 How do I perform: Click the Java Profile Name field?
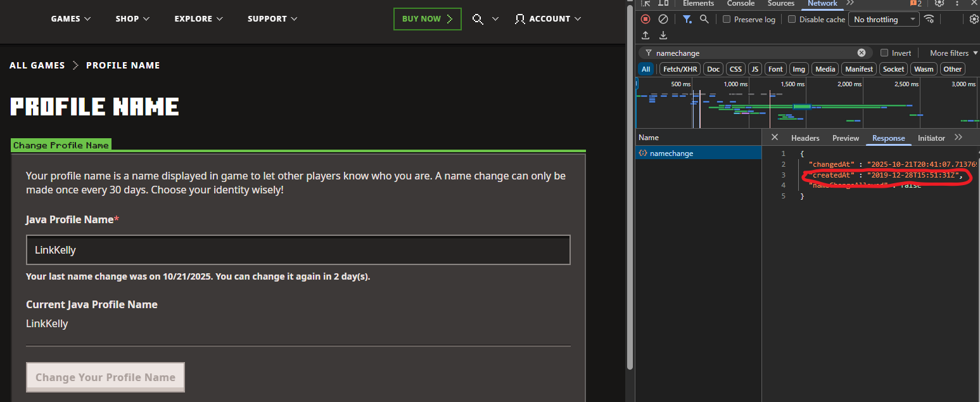click(x=298, y=250)
